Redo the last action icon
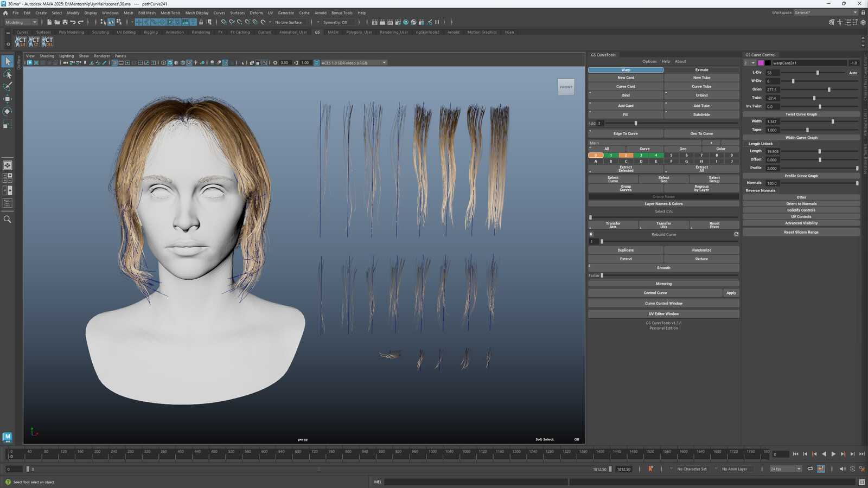The width and height of the screenshot is (868, 488). click(x=81, y=22)
